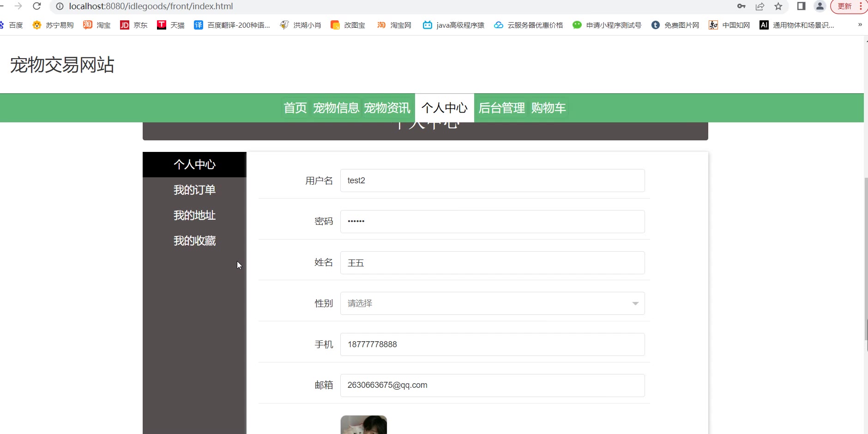The image size is (868, 434).
Task: Click the profile avatar thumbnail
Action: (x=364, y=425)
